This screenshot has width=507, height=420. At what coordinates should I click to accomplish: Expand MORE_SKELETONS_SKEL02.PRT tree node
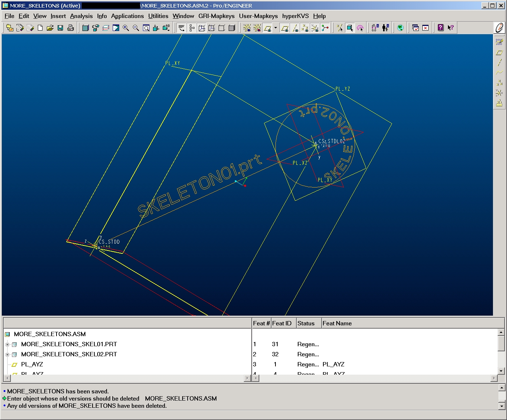[7, 354]
